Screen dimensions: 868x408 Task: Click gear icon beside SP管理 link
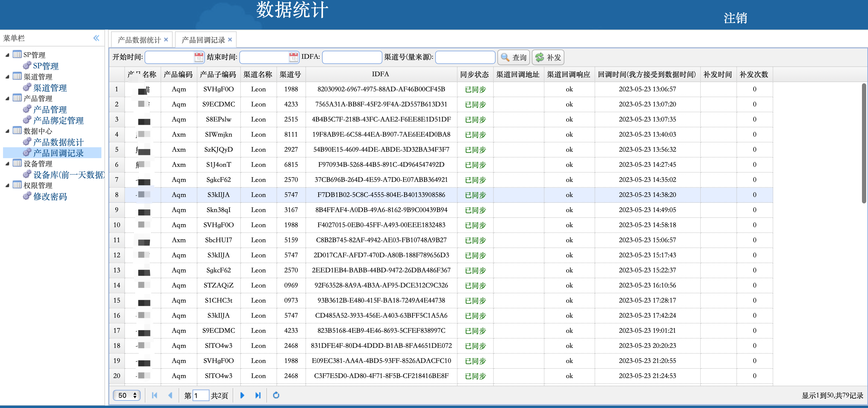[x=27, y=65]
